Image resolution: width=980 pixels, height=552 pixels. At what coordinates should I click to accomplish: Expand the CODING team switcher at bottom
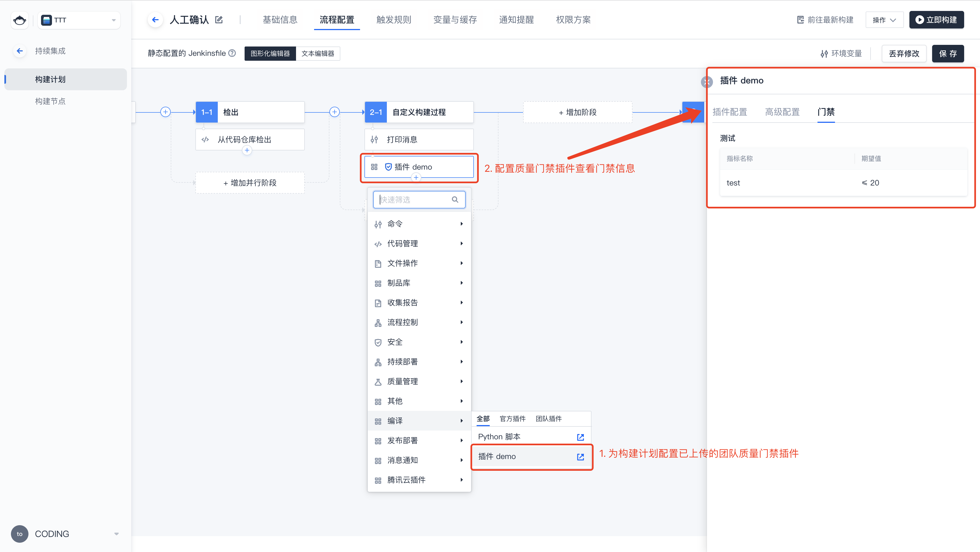pyautogui.click(x=117, y=534)
